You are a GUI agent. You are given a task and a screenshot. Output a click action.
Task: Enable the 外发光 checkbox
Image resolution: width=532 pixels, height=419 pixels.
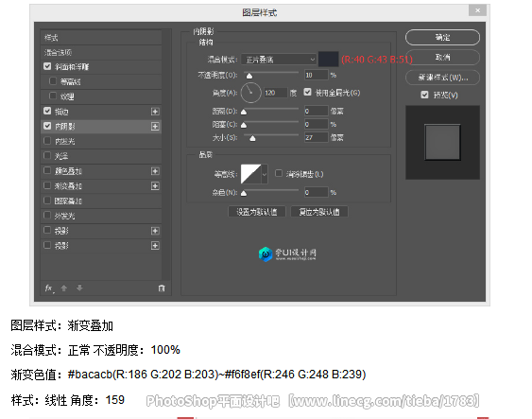47,216
